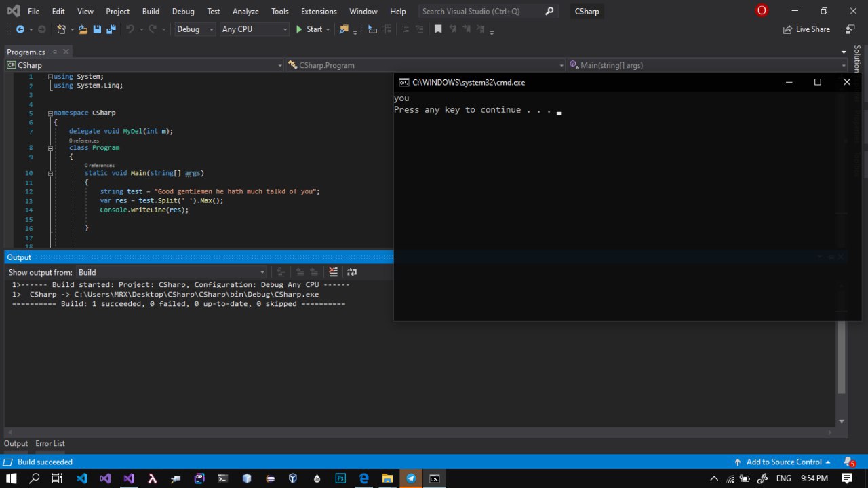
Task: Click the search magnifier in the Visual Studio search box
Action: point(549,11)
